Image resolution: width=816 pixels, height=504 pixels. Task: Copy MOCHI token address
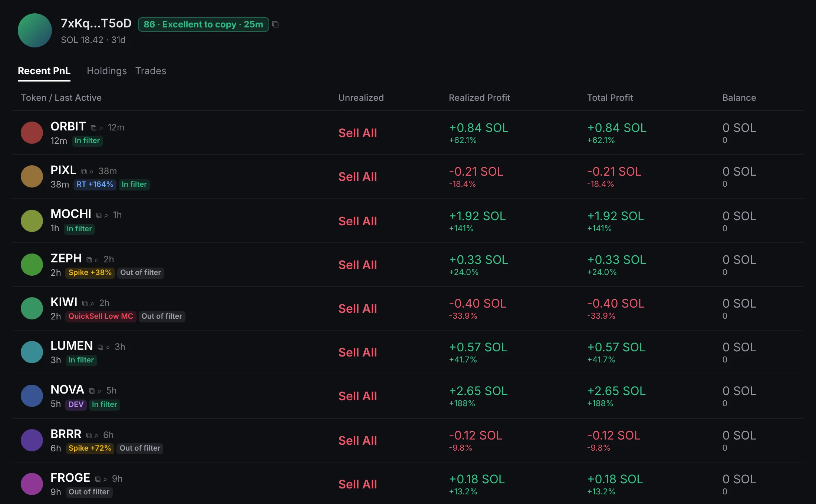pyautogui.click(x=99, y=215)
